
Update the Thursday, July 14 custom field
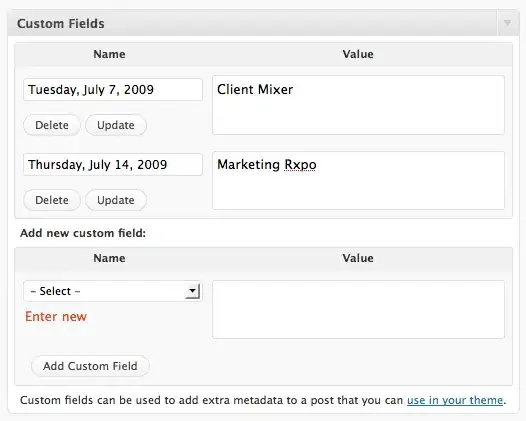click(x=116, y=200)
